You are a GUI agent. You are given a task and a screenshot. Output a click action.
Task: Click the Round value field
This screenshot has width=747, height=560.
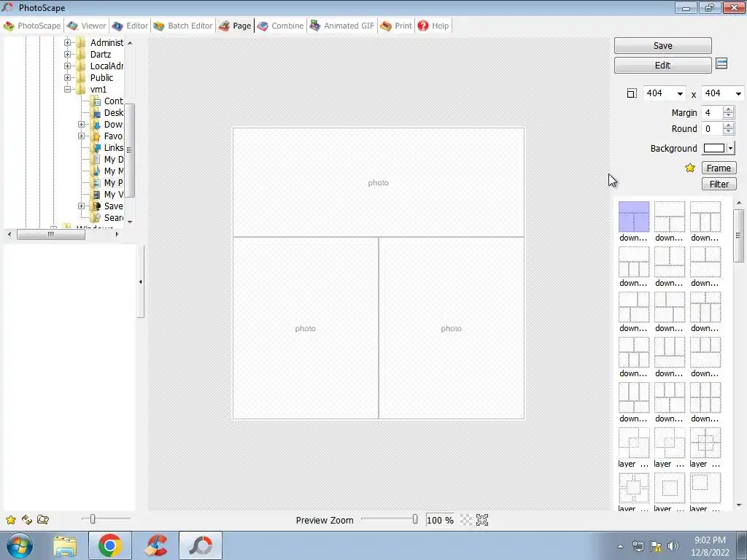pyautogui.click(x=712, y=129)
